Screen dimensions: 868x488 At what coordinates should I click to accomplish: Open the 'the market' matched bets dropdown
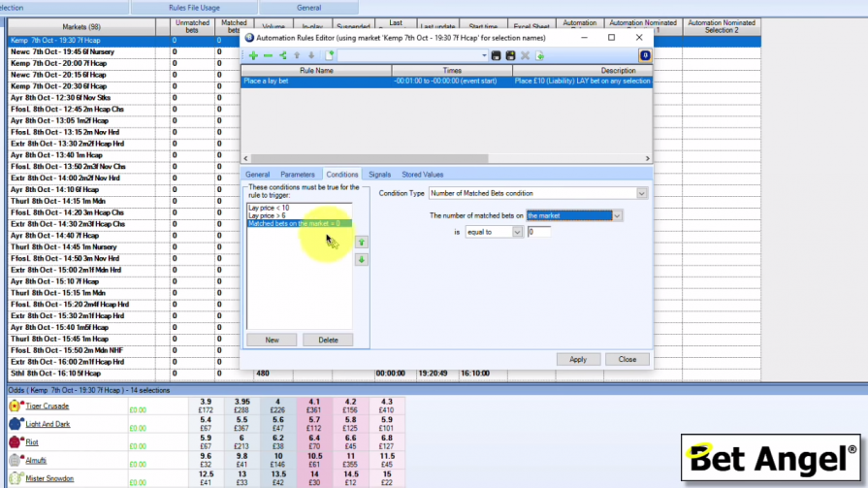tap(617, 216)
